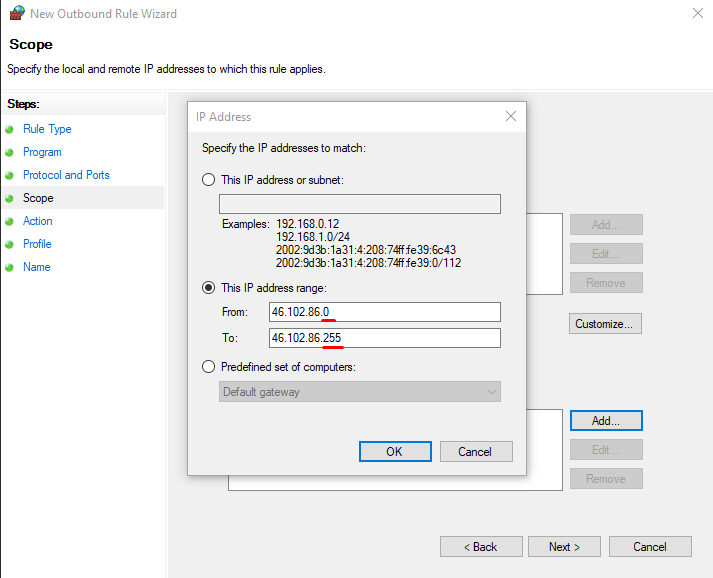The image size is (713, 578).
Task: Click green bullet beside Protocol and Ports
Action: tap(10, 176)
